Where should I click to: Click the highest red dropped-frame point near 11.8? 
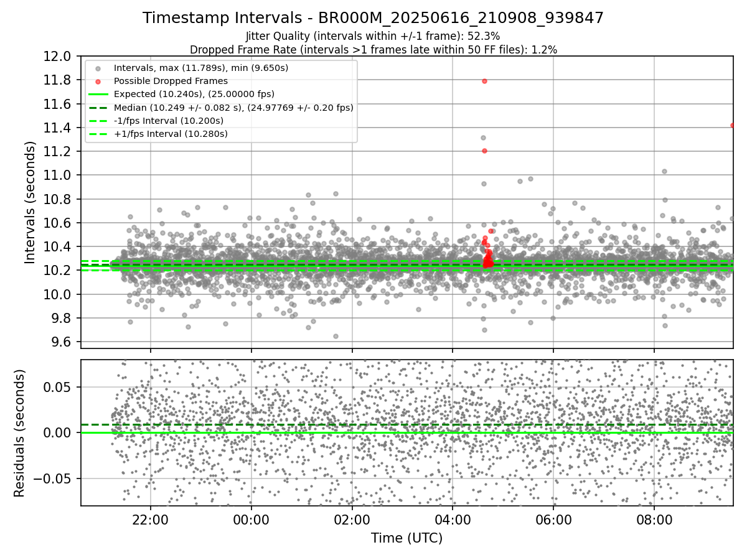pos(484,81)
